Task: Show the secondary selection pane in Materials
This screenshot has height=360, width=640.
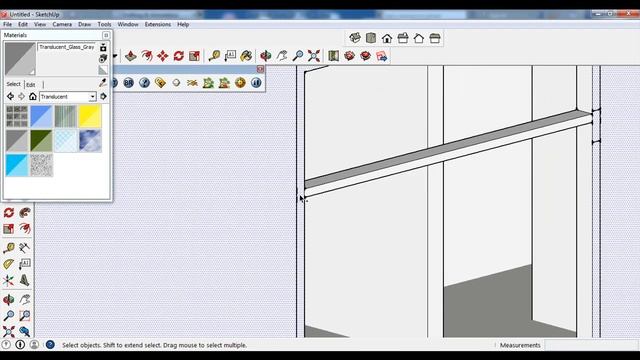Action: (x=103, y=47)
